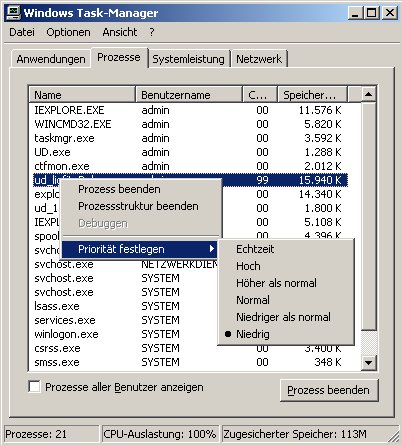Screen dimensions: 402x445
Task: Click the 15.940 K memory value
Action: click(x=320, y=180)
